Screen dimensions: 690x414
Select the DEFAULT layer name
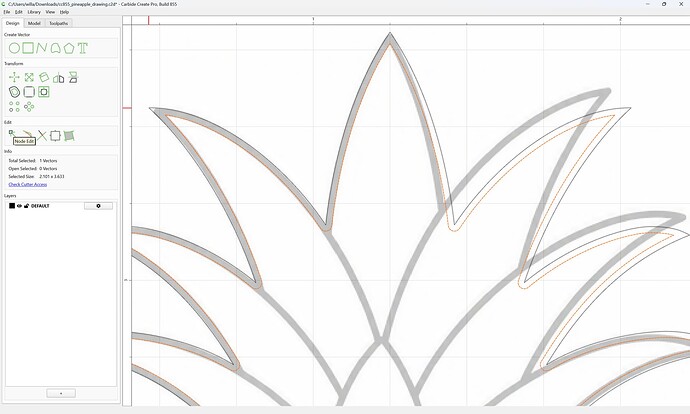[x=40, y=206]
